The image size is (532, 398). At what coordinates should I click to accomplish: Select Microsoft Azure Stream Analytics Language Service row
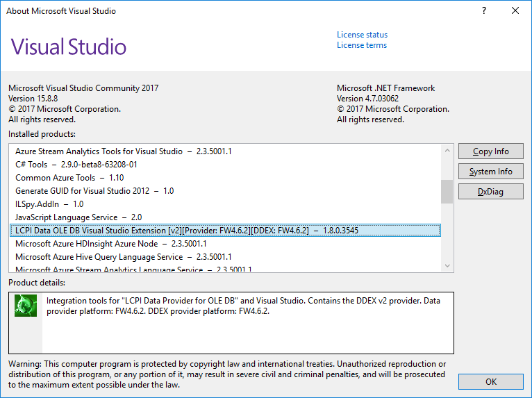(x=226, y=269)
